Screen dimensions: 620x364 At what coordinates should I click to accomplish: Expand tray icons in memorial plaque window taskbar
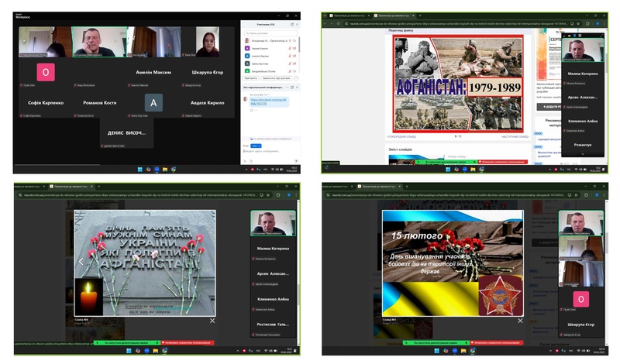pyautogui.click(x=237, y=351)
